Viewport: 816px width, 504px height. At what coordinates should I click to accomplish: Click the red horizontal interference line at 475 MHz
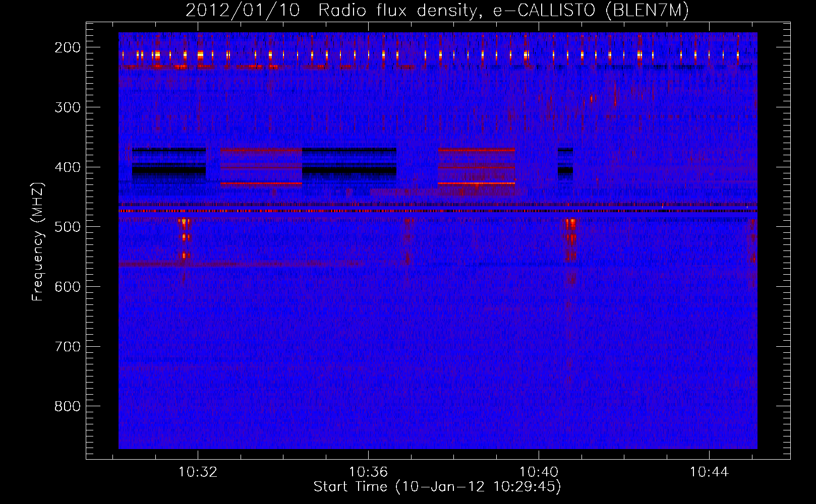pyautogui.click(x=438, y=211)
